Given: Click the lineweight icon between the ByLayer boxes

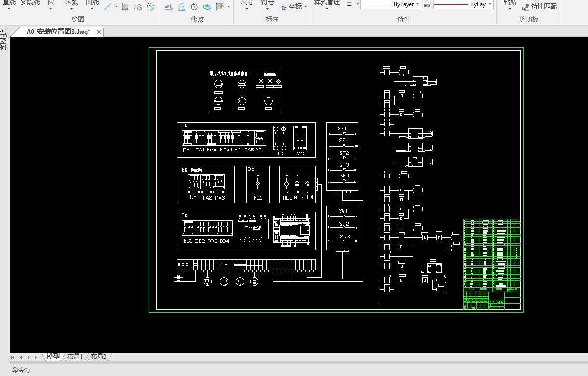Looking at the screenshot, I should [426, 4].
